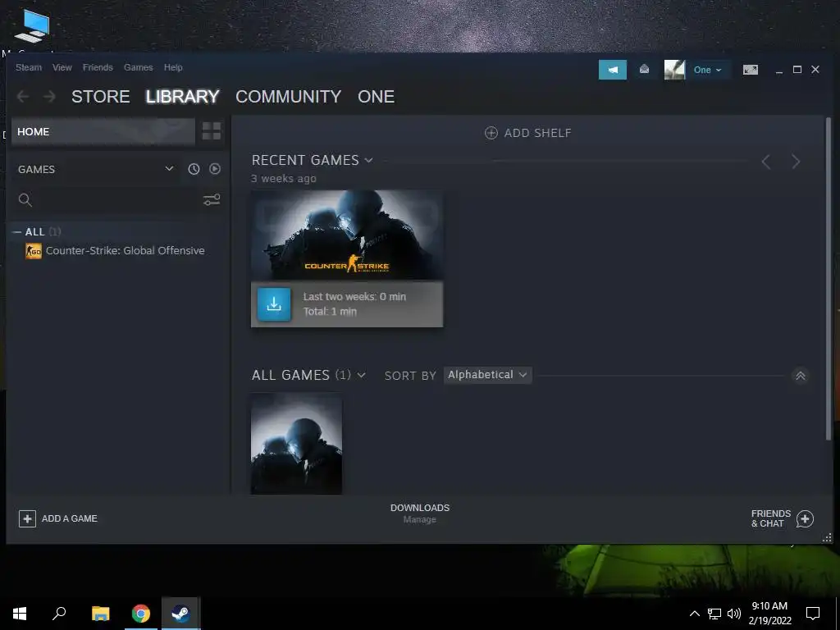Open the ONE profile tab
The height and width of the screenshot is (630, 840).
pyautogui.click(x=376, y=97)
